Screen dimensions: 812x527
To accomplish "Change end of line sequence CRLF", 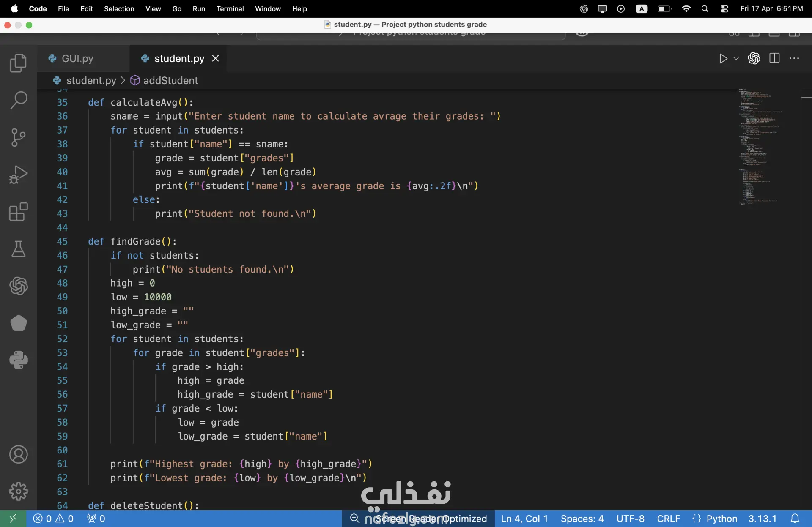I will pos(668,518).
